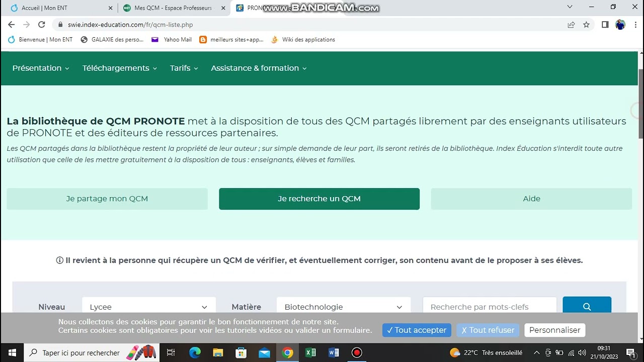Open the tab search chevron in Chrome
This screenshot has width=644, height=362.
(x=570, y=7)
